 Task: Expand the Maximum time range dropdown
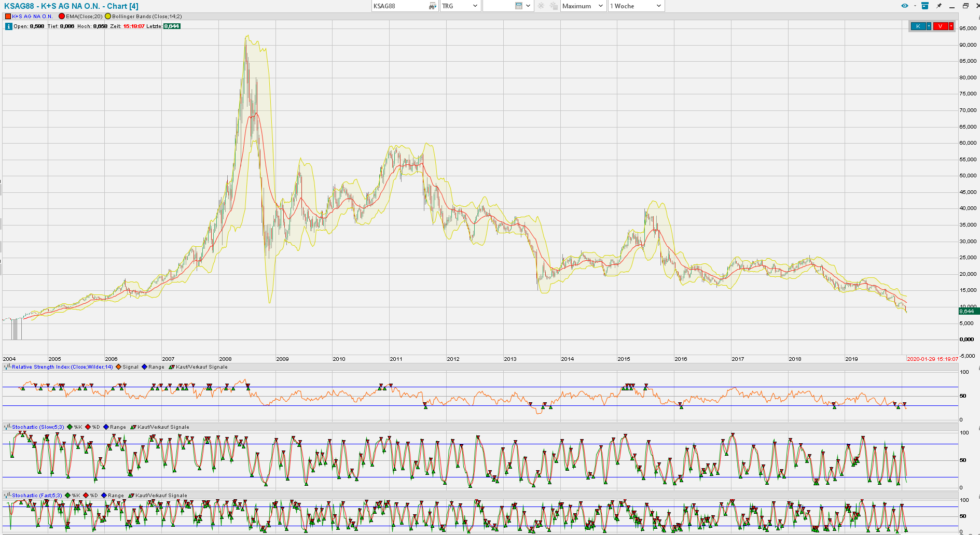tap(583, 6)
